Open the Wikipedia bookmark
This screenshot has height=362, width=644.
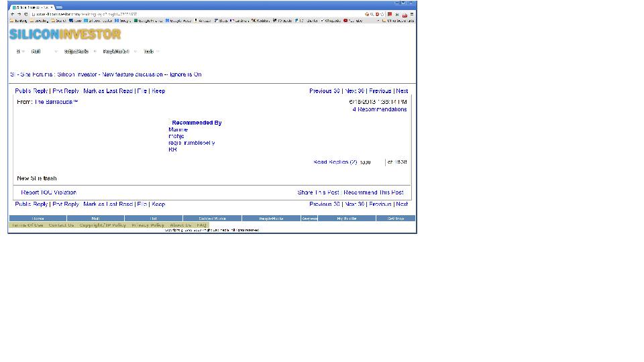point(331,21)
